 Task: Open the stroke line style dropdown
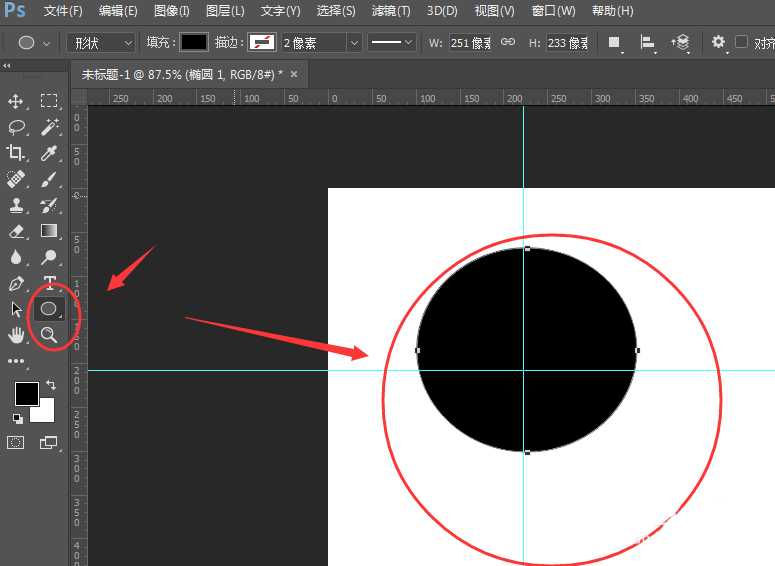pos(393,42)
